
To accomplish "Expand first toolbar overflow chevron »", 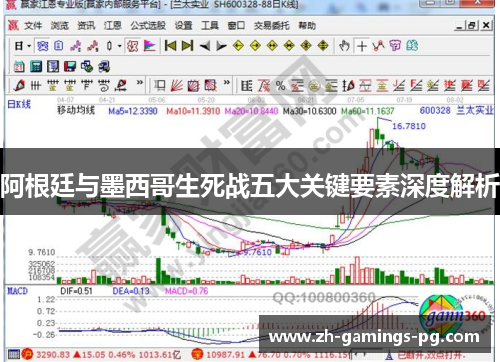I will pos(140,82).
